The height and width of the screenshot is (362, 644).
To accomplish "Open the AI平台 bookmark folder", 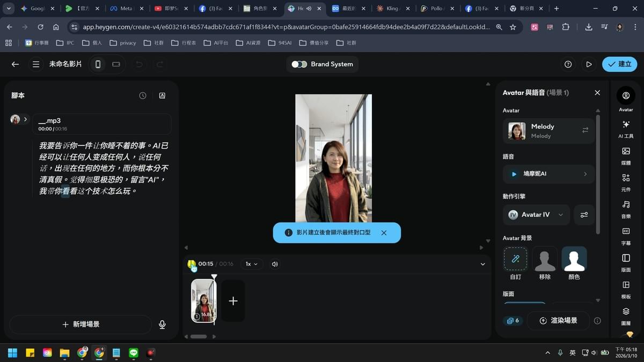I will click(215, 43).
